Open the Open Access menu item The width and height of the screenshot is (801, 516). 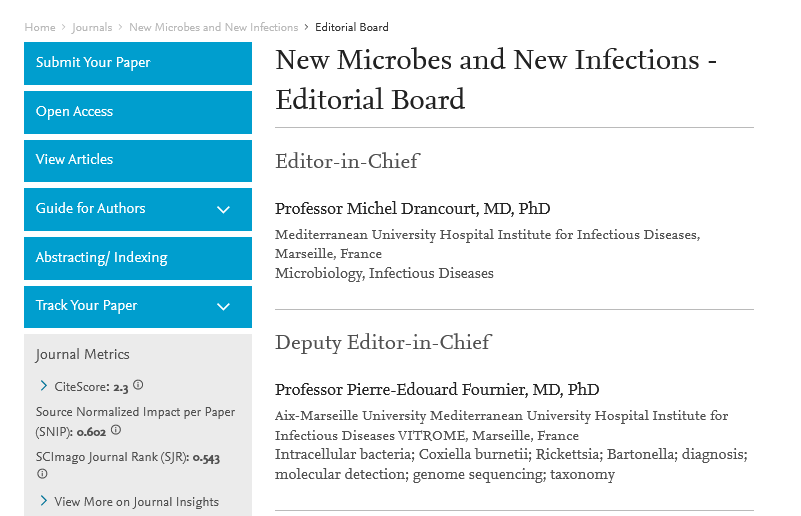click(138, 112)
